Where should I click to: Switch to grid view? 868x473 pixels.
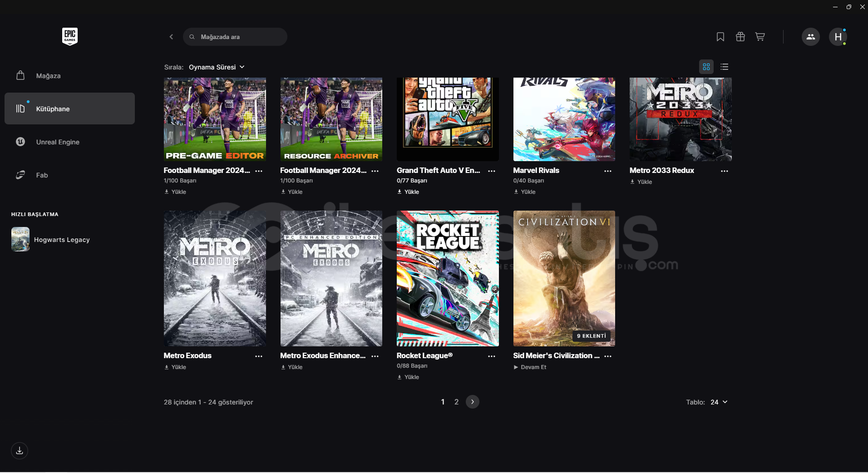tap(706, 67)
